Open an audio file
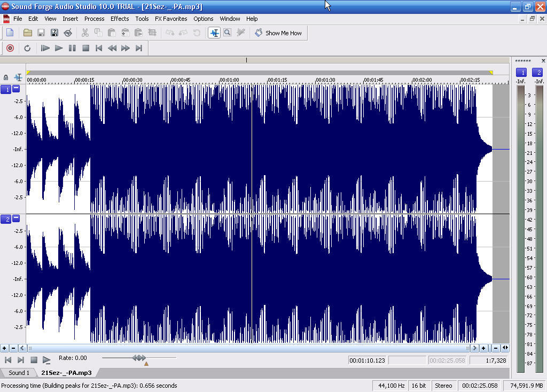 pyautogui.click(x=28, y=33)
